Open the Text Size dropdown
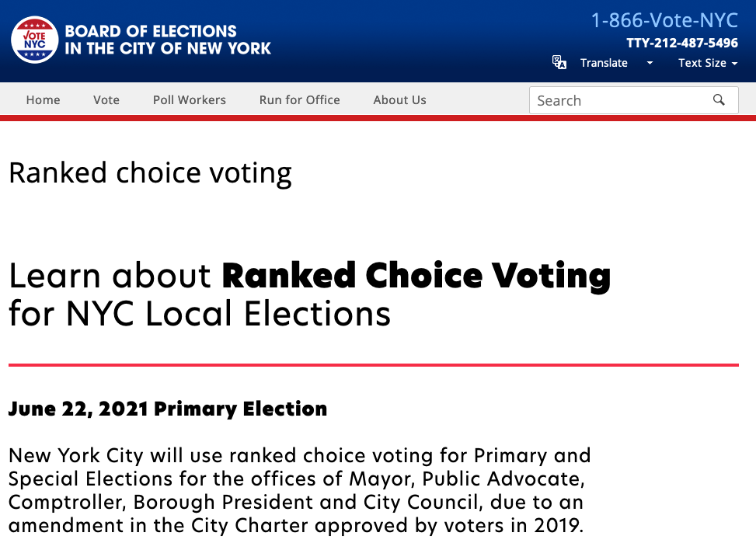The image size is (756, 550). point(708,63)
